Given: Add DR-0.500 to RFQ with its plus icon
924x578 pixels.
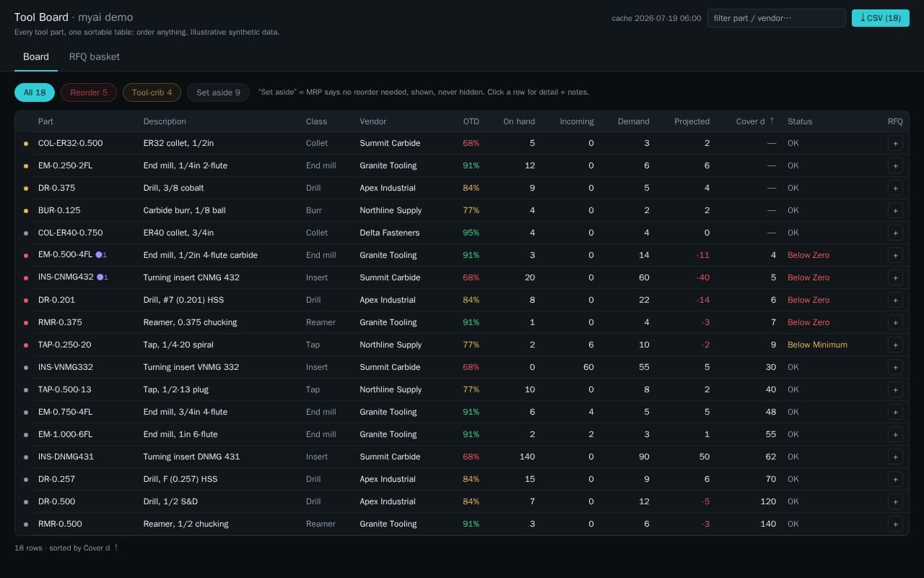Looking at the screenshot, I should 895,501.
